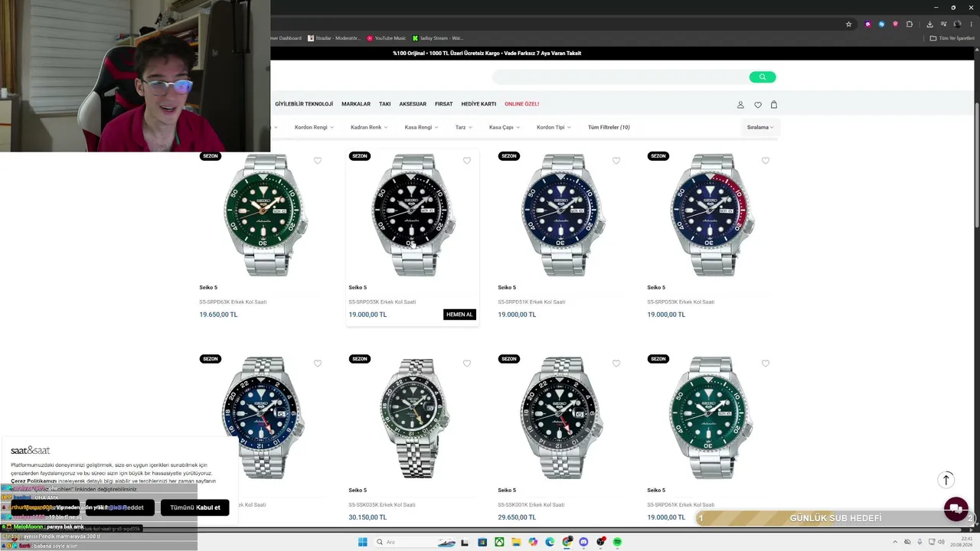The width and height of the screenshot is (980, 551).
Task: Open the S5-SRPD63K Erkek Kol Saati link
Action: (x=233, y=302)
